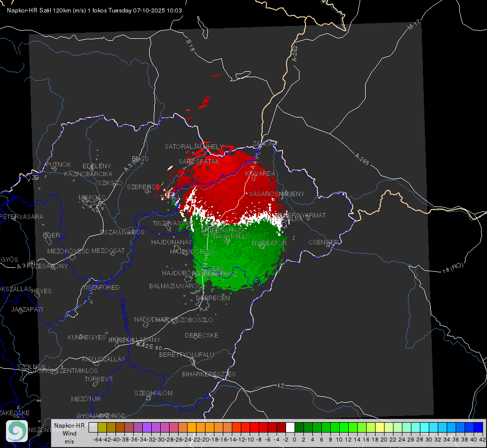Click the KISVÁRDA city label
Screen dimensions: 487x448
260,173
